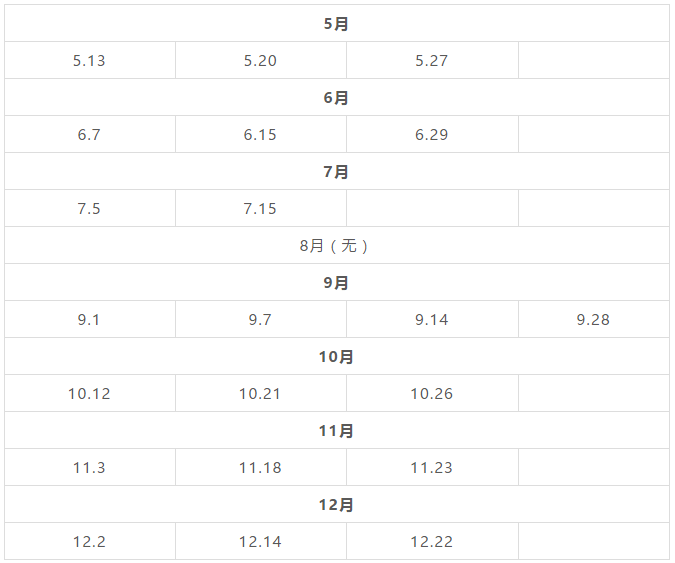Select the 6.29 date cell

click(x=432, y=134)
